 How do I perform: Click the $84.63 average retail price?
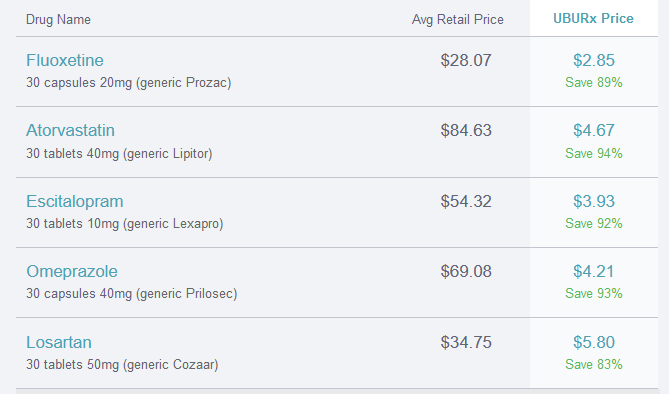[466, 130]
